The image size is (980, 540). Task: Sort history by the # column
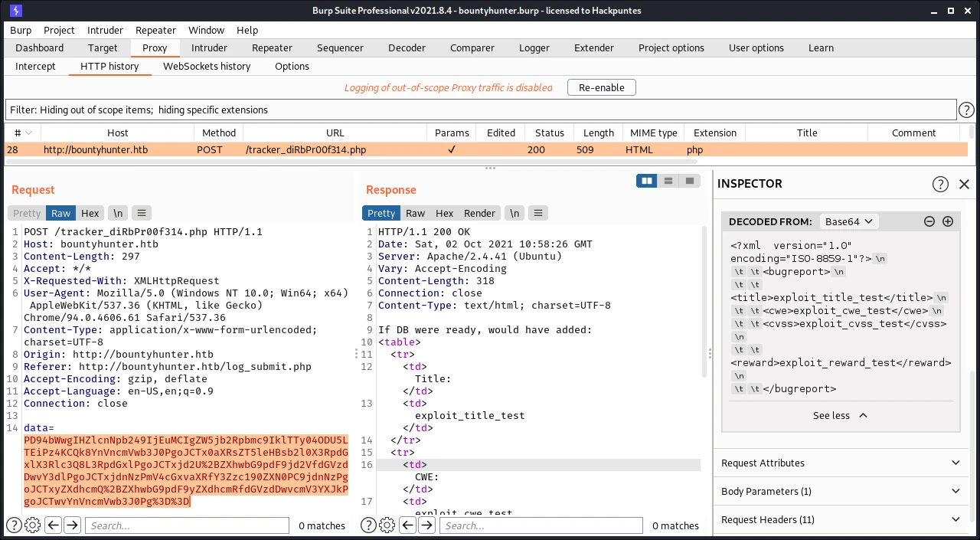[x=23, y=133]
